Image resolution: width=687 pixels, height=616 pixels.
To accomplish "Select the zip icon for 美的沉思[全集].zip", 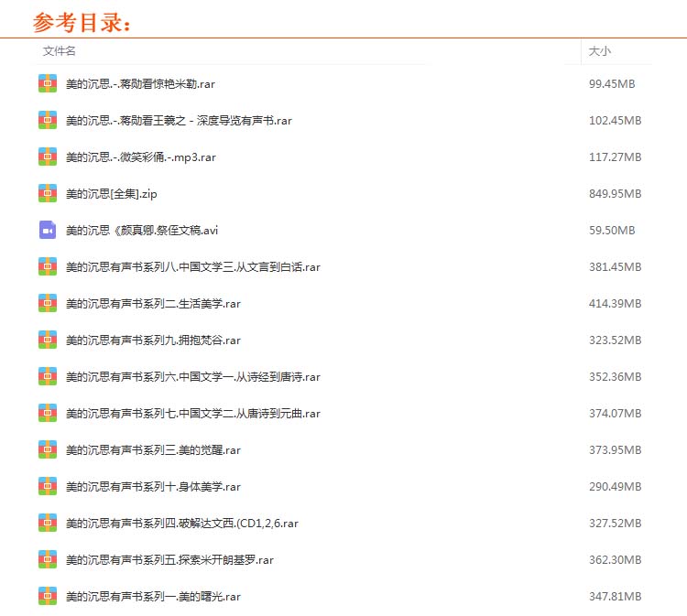I will coord(48,193).
